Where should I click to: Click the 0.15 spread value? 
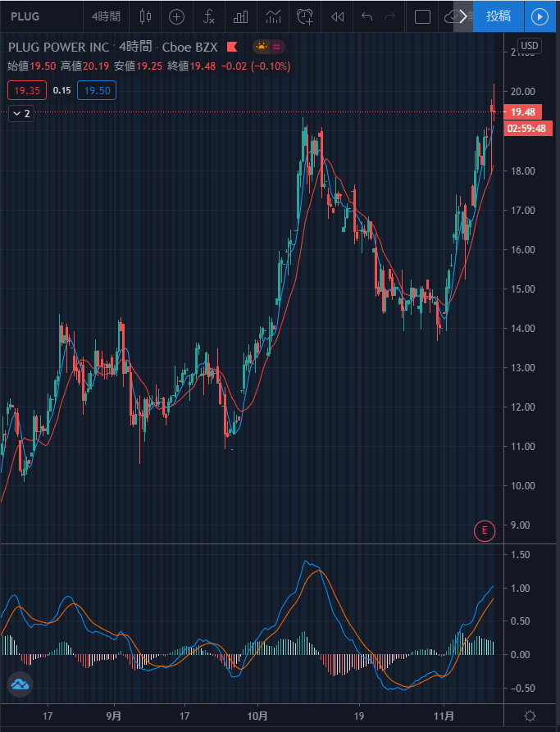coord(61,90)
